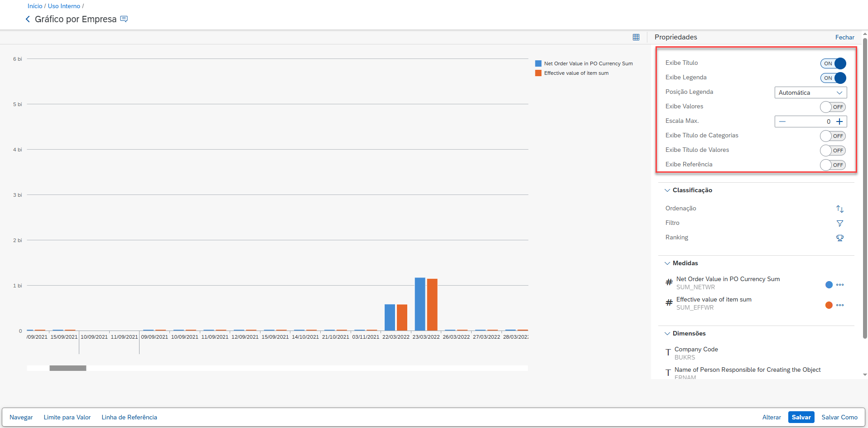868x428 pixels.
Task: Enable the Exibe Valores switch
Action: pyautogui.click(x=833, y=107)
